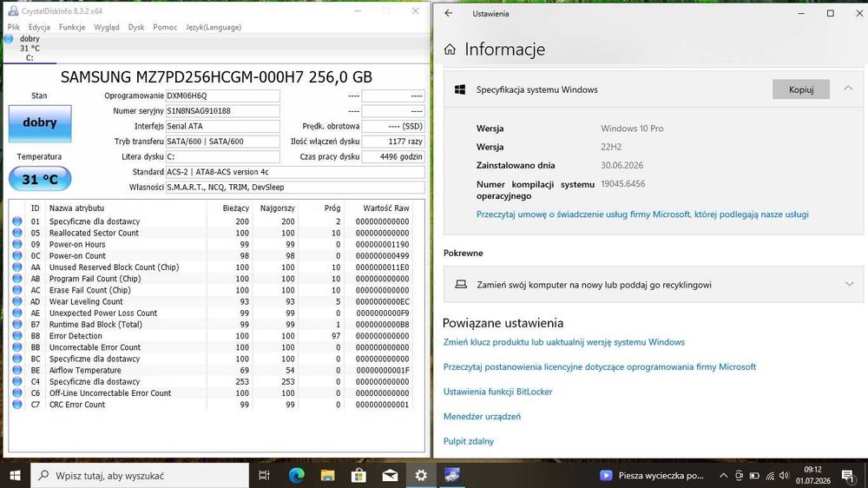The width and height of the screenshot is (868, 488).
Task: Open the Plik menu in CrystalDiskInfo
Action: pos(14,27)
